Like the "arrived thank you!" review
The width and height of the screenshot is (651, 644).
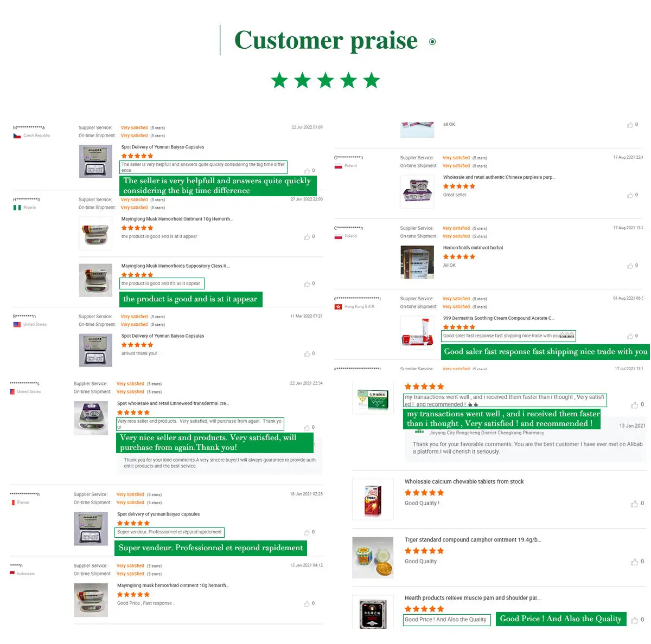307,354
